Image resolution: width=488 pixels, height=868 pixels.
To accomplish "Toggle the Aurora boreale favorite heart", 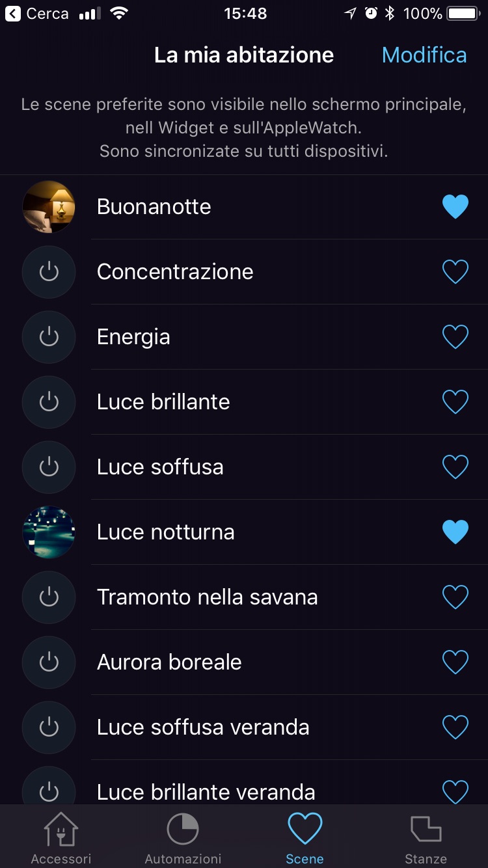I will point(455,662).
